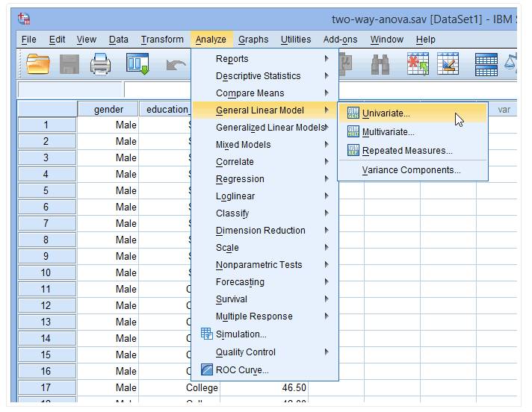The image size is (532, 412).
Task: Open the File menu
Action: (29, 40)
